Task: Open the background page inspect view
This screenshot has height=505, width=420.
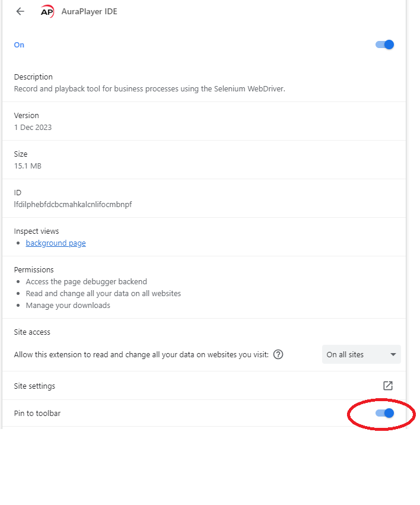Action: coord(55,243)
